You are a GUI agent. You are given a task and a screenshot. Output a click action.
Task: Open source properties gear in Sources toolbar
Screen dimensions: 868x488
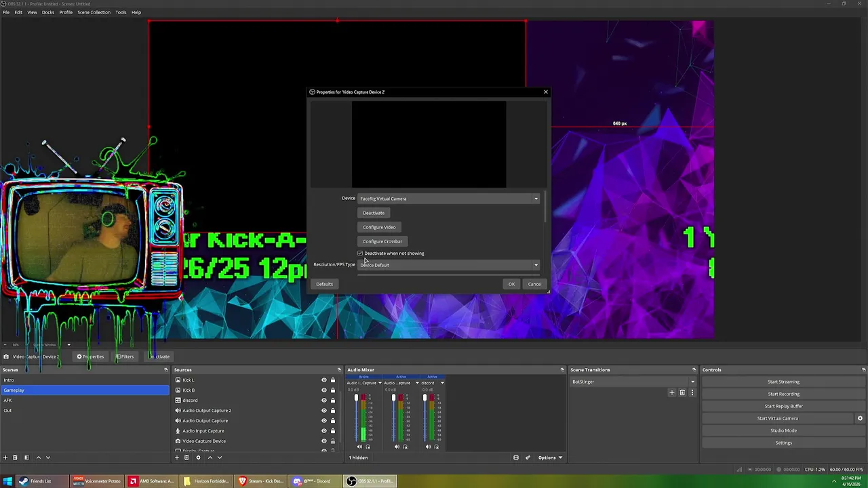198,457
